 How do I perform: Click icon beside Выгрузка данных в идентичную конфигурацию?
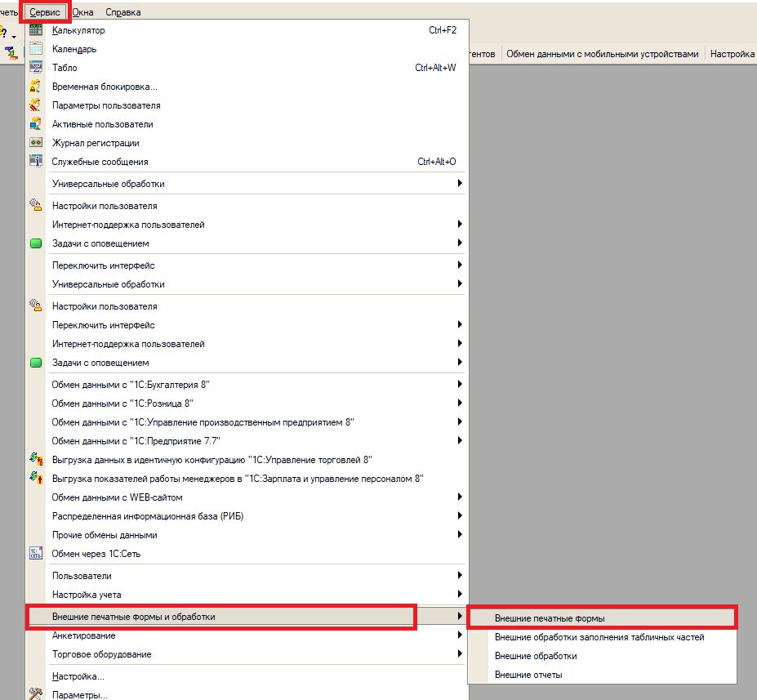pyautogui.click(x=36, y=459)
